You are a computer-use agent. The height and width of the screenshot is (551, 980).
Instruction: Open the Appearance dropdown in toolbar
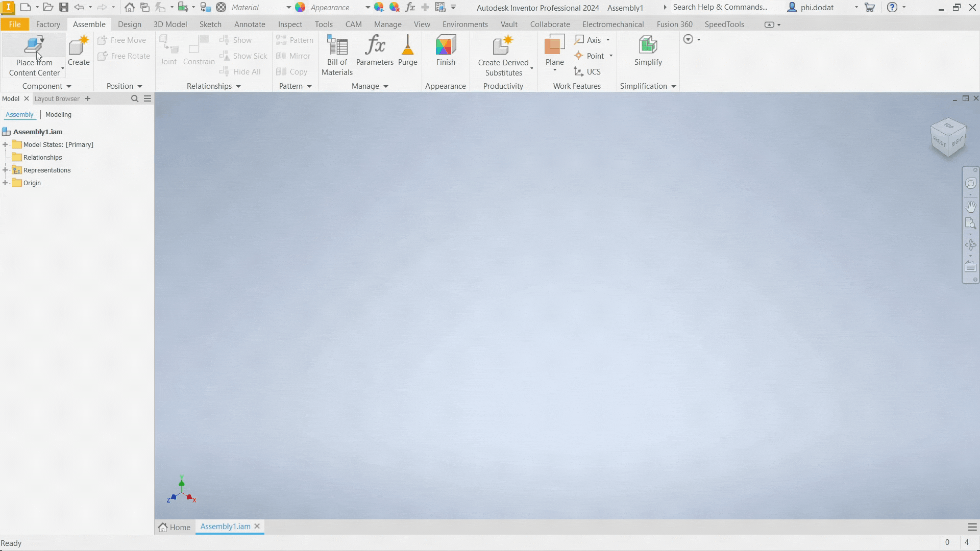(x=367, y=8)
